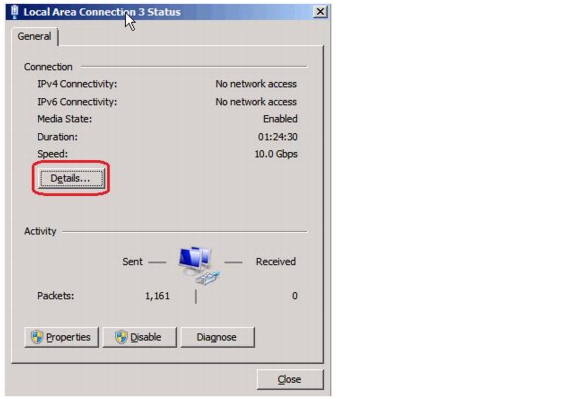Click the Activity section heading
This screenshot has height=399, width=576.
(x=40, y=231)
